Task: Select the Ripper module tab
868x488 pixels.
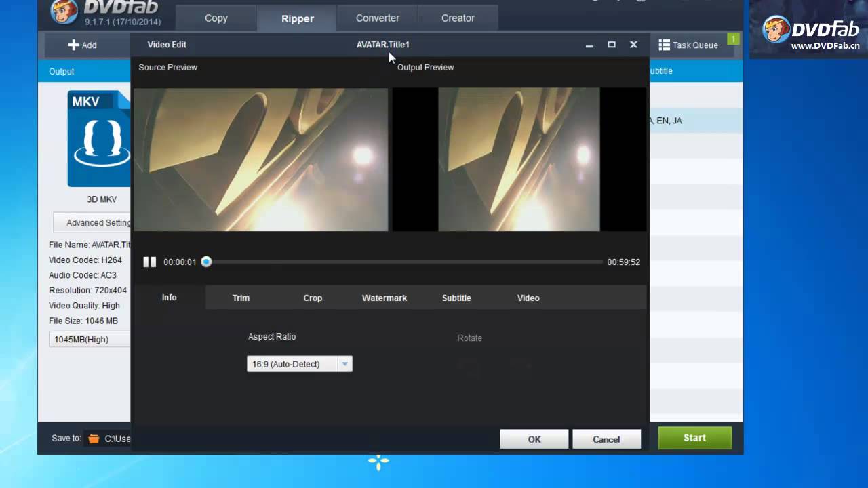Action: click(298, 18)
